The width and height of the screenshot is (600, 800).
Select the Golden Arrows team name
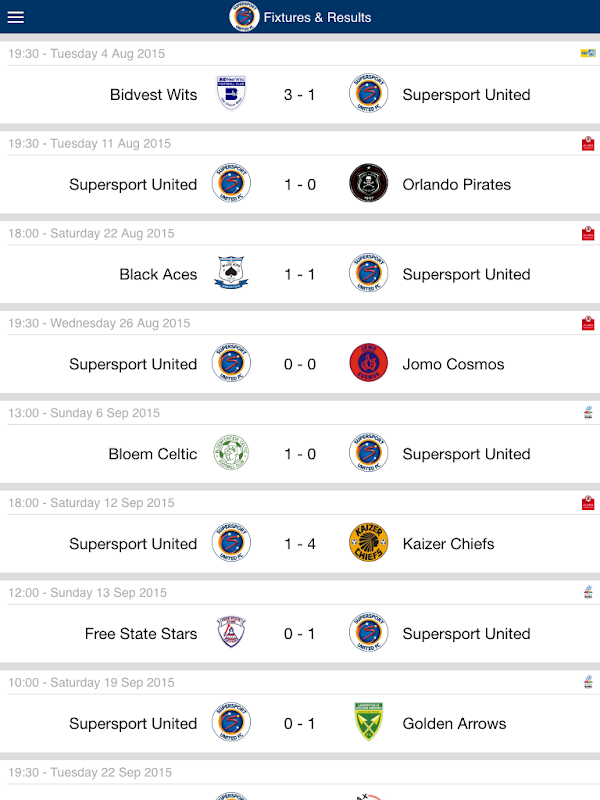tap(455, 723)
